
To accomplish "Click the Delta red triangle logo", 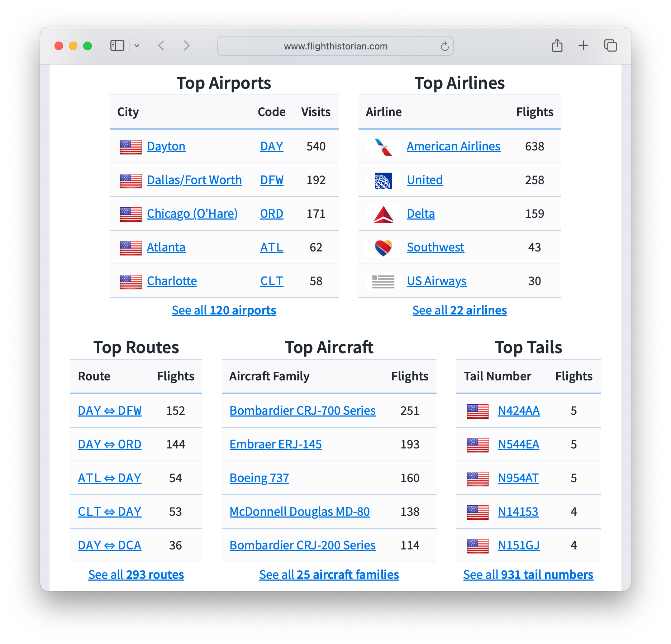I will pyautogui.click(x=383, y=214).
